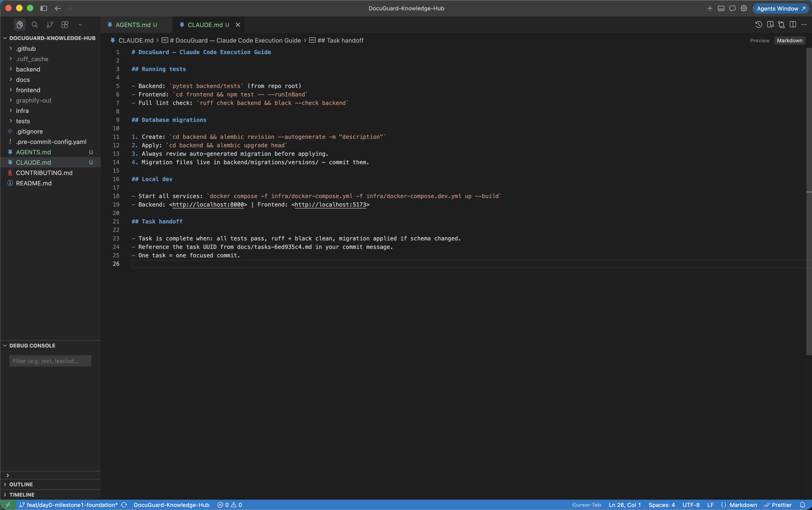Open the Agents Window button
The width and height of the screenshot is (812, 510).
point(781,8)
